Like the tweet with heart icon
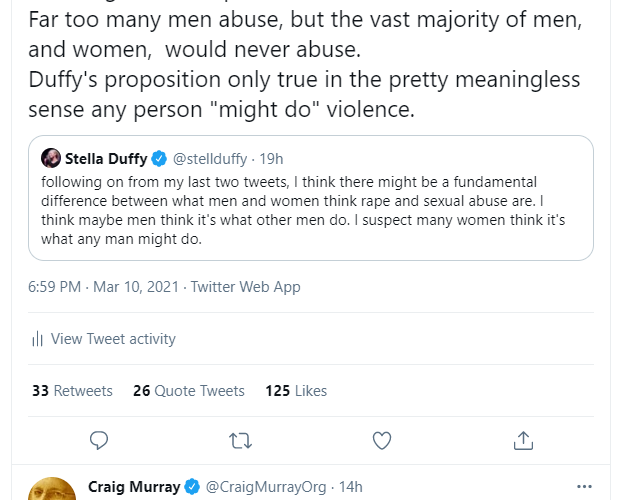 point(382,440)
